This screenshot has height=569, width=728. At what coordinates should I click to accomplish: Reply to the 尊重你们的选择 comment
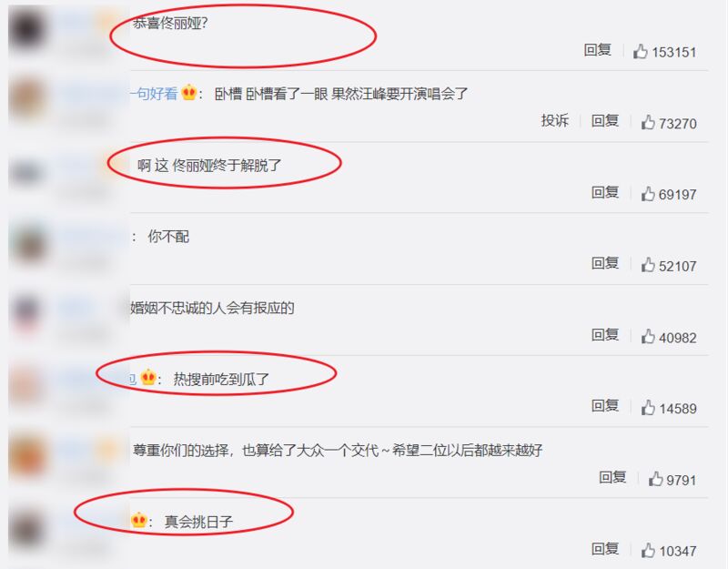pyautogui.click(x=612, y=477)
